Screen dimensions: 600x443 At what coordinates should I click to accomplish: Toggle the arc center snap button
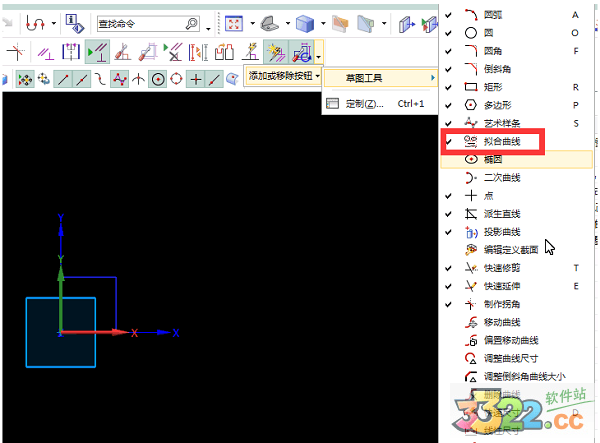(x=158, y=79)
